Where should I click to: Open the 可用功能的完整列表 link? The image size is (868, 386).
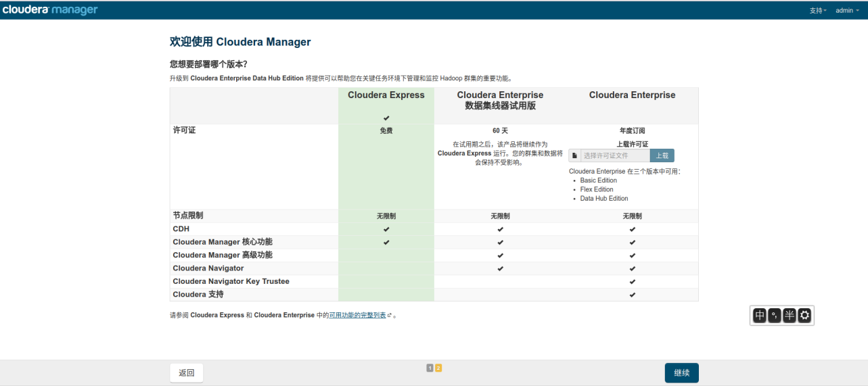[x=357, y=316]
